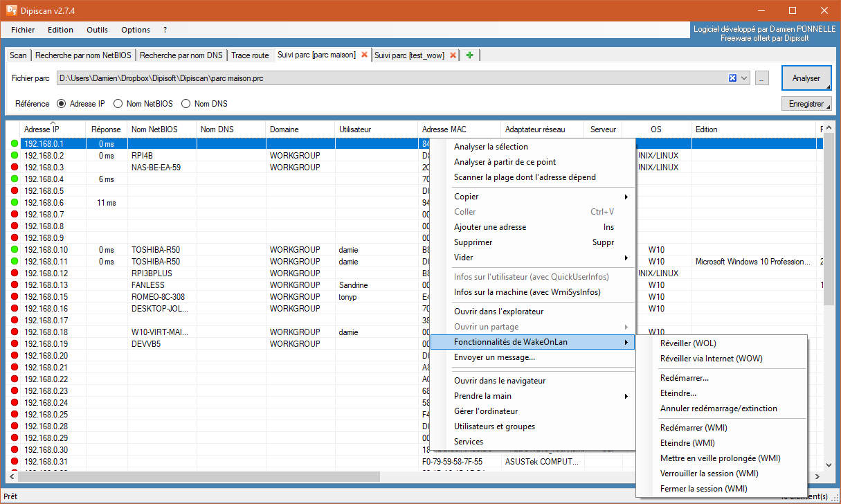Select the 'Nom DNS' reference radio button
Screen dimensions: 841x504
186,104
